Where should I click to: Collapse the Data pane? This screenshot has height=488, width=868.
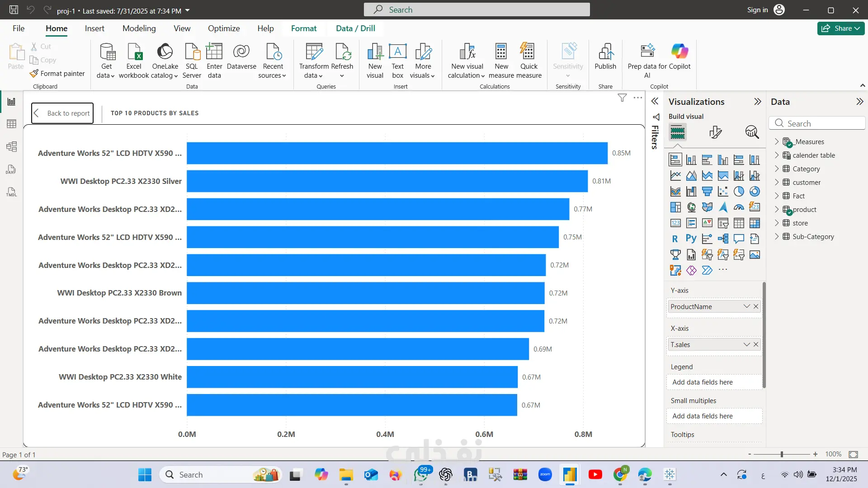click(859, 102)
